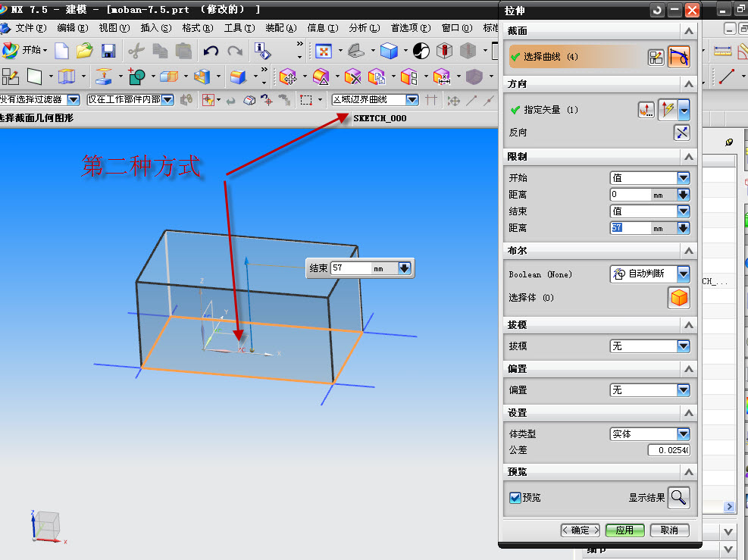748x560 pixels.
Task: Click the reset dialog icon in 拉伸 title bar
Action: click(x=657, y=10)
